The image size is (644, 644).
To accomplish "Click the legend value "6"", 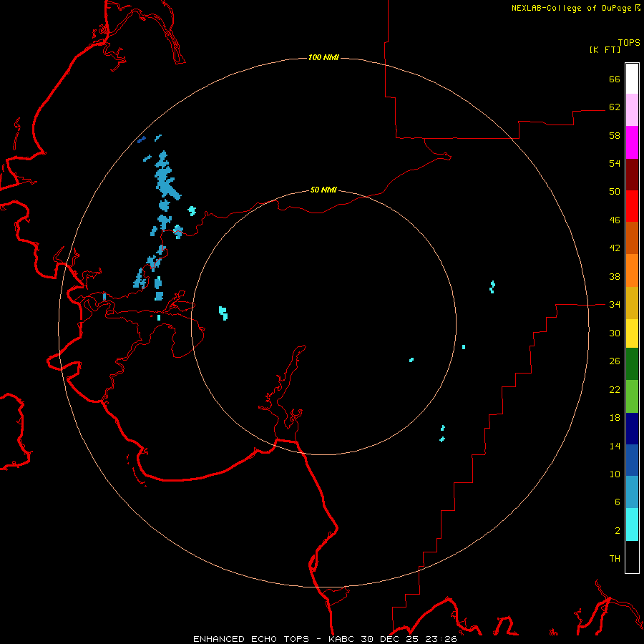I will coord(618,502).
